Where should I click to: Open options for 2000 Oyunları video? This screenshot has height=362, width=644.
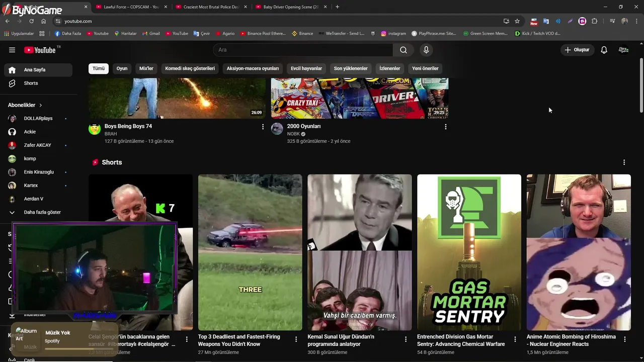[x=445, y=127]
